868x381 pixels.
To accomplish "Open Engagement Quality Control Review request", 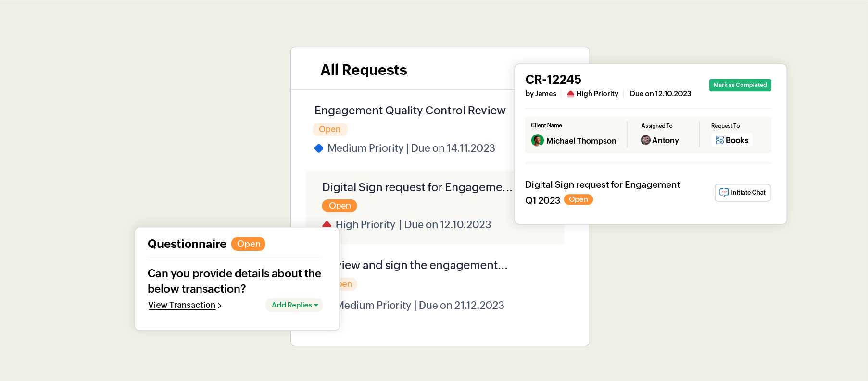I will tap(410, 111).
